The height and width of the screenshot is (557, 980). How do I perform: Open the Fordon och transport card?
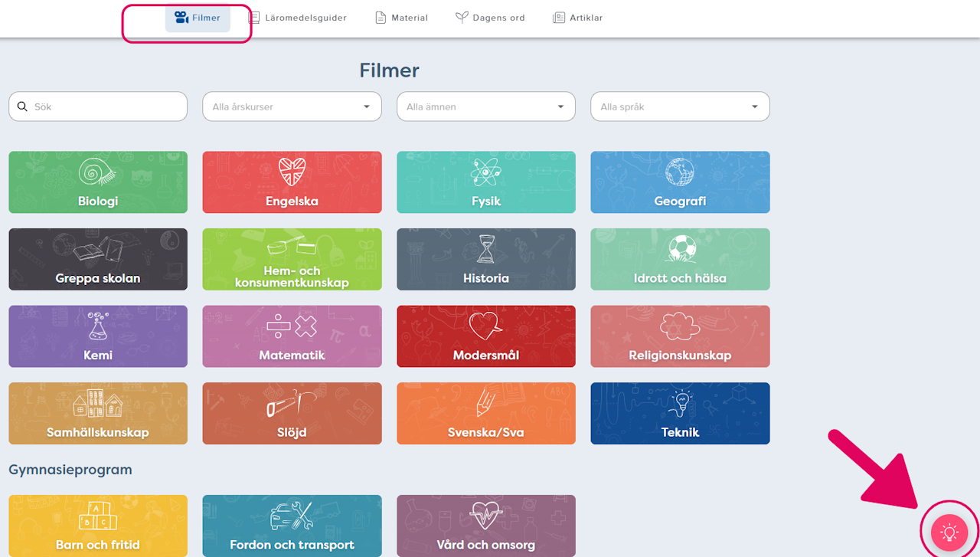[292, 526]
